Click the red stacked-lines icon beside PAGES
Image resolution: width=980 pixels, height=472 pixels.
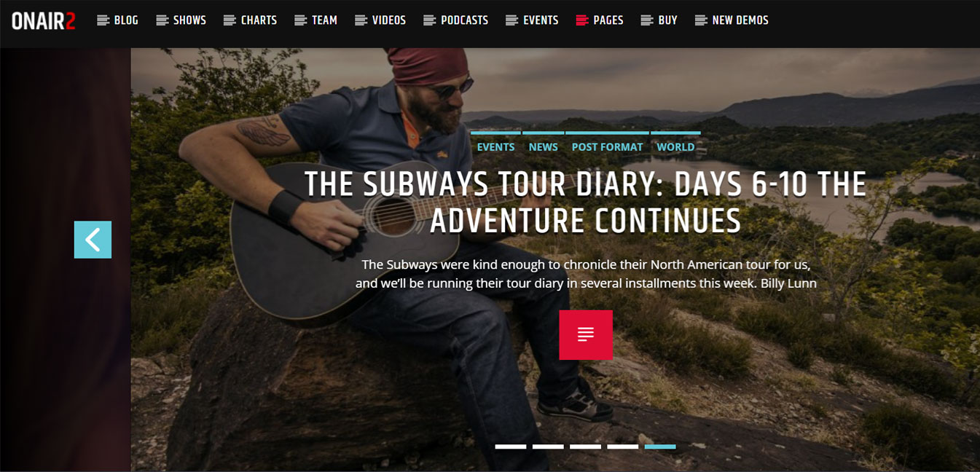(x=581, y=20)
